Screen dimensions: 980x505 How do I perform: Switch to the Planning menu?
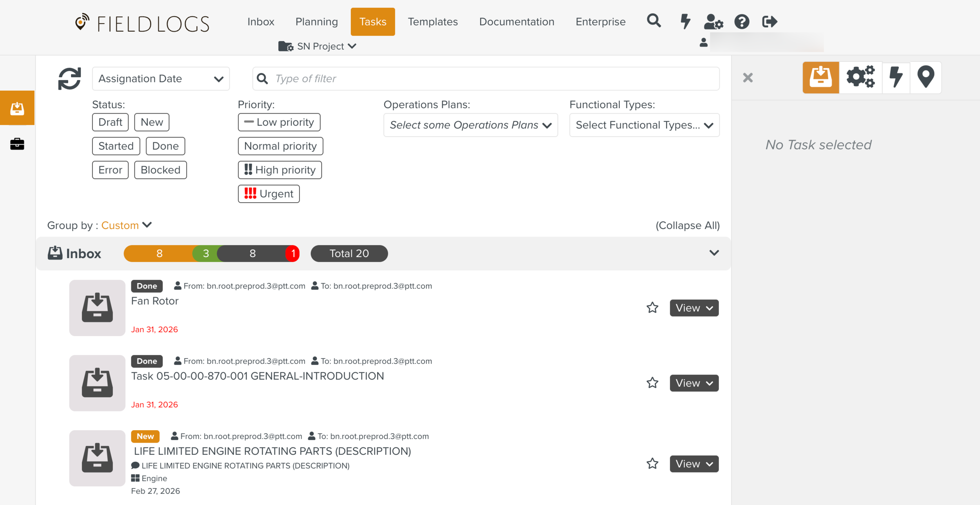click(x=316, y=22)
